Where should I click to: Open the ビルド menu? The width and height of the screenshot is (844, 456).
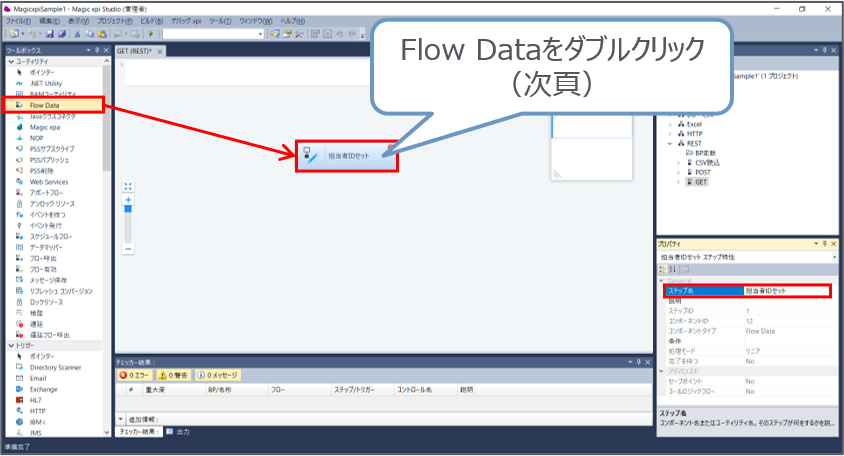[150, 21]
